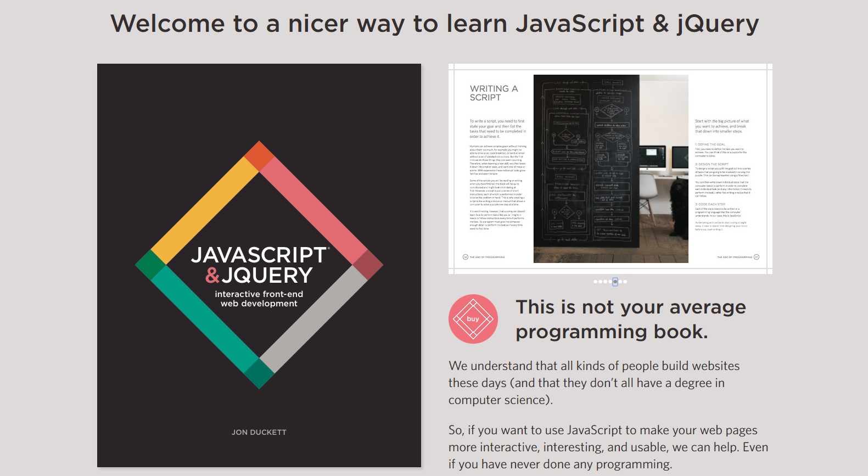Click the 'WRITING A SCRIPT' title in the slide

(x=494, y=93)
